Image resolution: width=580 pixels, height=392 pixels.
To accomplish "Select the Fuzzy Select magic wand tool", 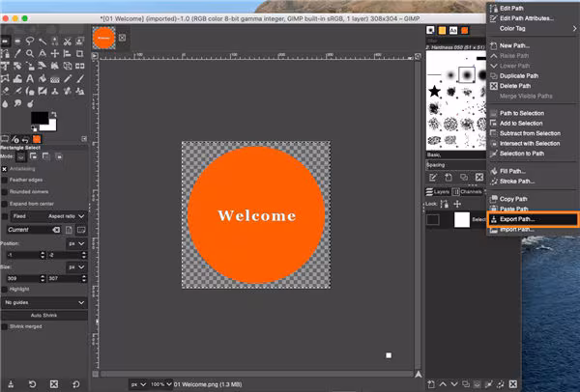I will [x=43, y=41].
